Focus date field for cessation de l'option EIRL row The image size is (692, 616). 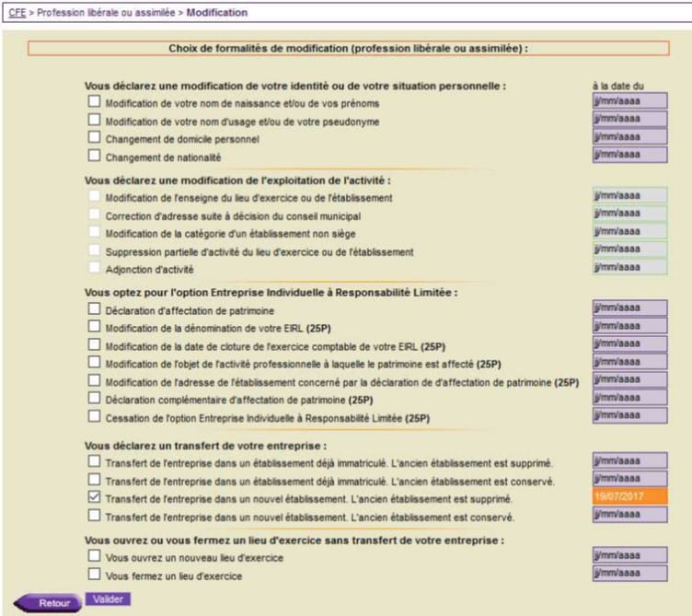point(629,415)
